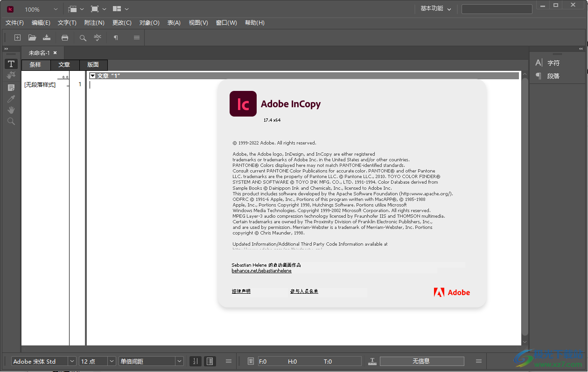This screenshot has width=588, height=372.
Task: Save the document using toolbar save icon
Action: [x=47, y=38]
